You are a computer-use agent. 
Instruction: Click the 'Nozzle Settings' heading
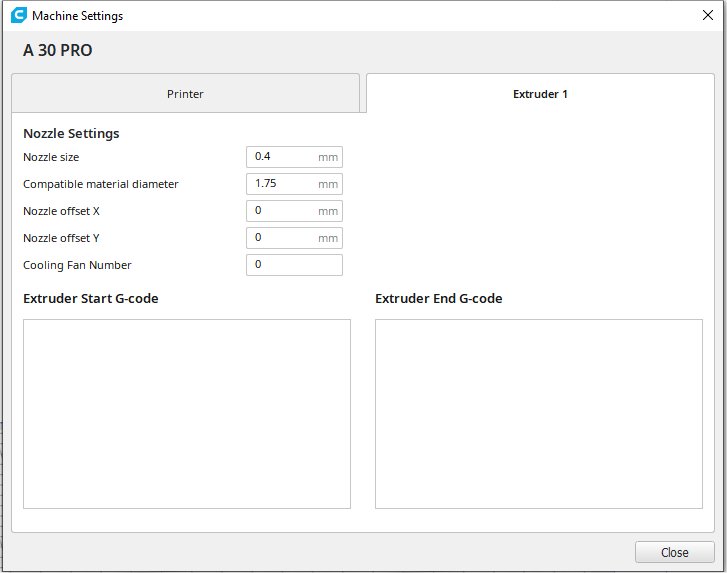pos(71,134)
